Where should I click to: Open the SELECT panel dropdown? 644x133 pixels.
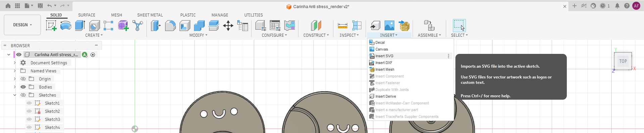tap(459, 35)
